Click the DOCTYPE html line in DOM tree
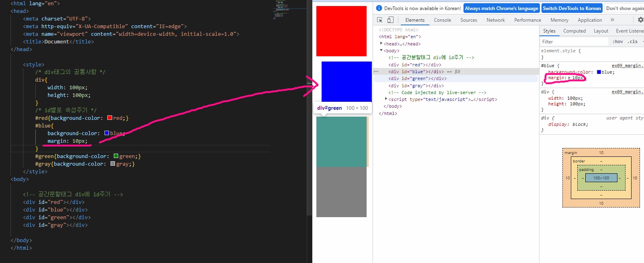This screenshot has width=644, height=263. click(398, 30)
